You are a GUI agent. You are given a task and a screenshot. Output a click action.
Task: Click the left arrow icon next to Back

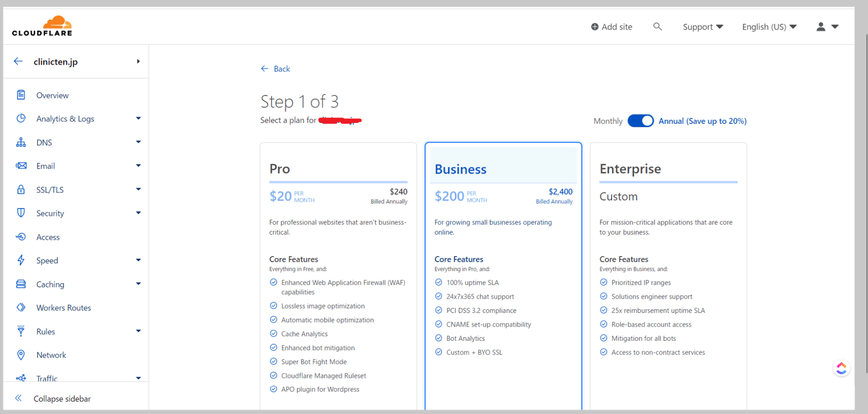(x=265, y=68)
